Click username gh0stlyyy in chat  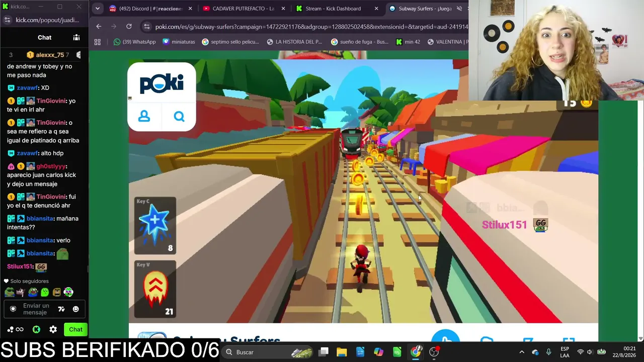[x=51, y=166]
